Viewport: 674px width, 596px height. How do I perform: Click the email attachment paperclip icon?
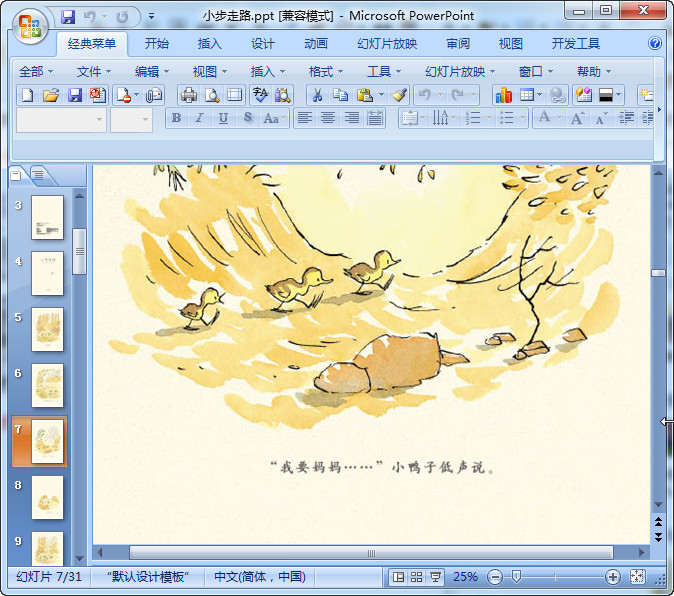(154, 95)
